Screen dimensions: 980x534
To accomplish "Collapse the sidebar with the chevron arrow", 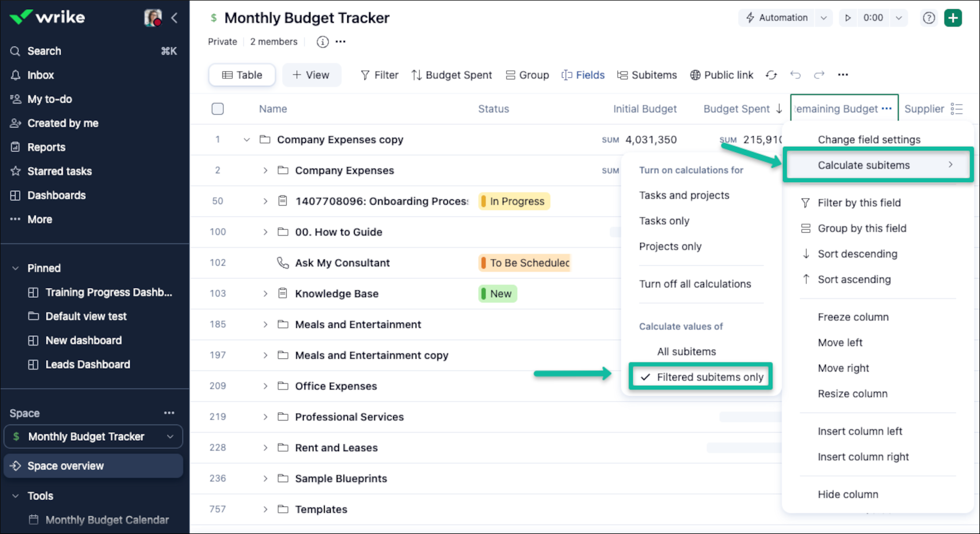I will [174, 18].
